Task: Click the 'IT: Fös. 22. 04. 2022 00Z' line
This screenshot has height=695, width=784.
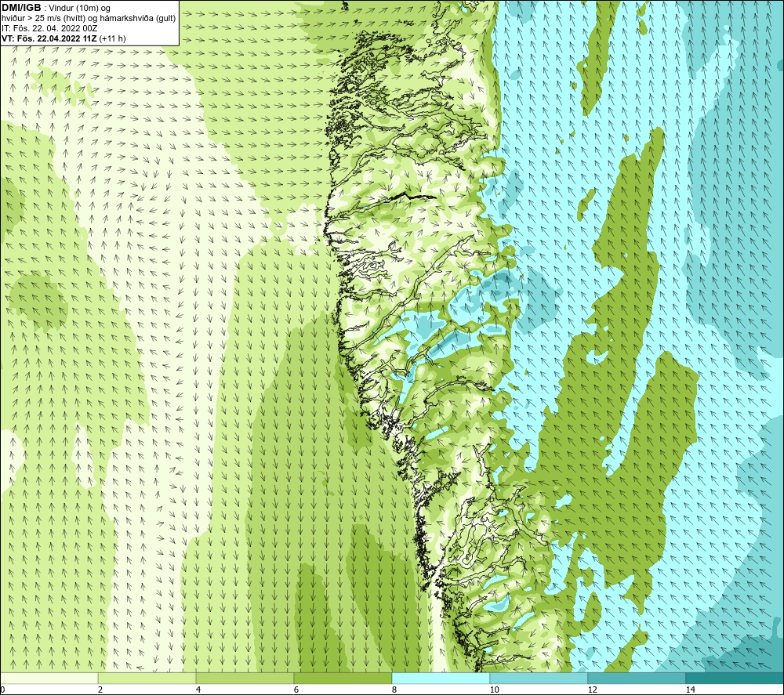Action: pos(49,28)
